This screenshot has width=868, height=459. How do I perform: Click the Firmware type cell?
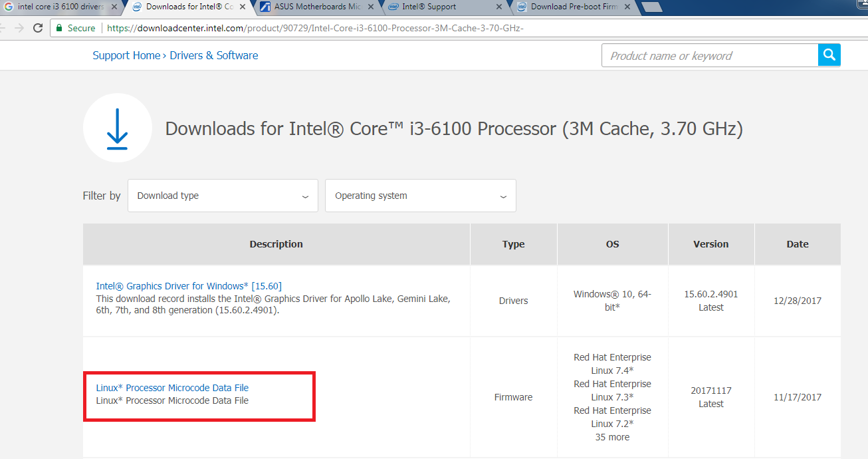pos(514,397)
